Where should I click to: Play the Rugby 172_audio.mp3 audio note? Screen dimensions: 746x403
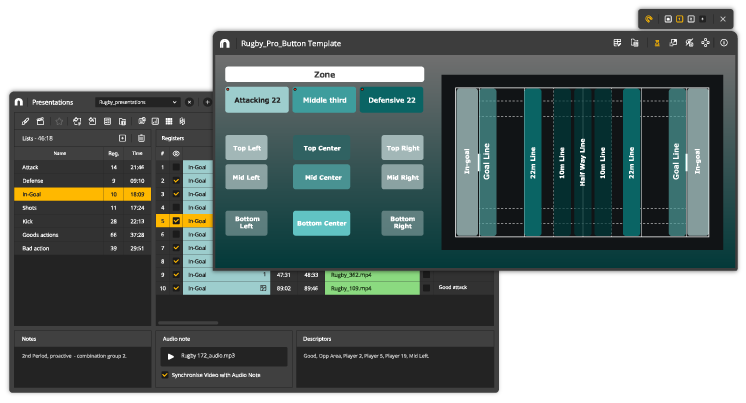(170, 356)
